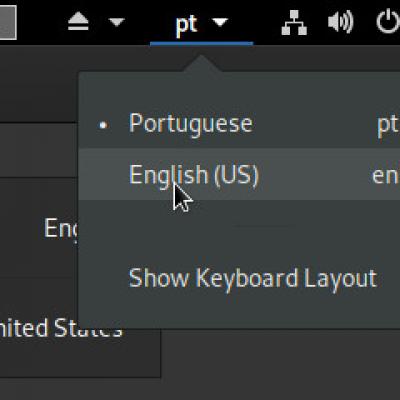400x400 pixels.
Task: Choose the Portuguese input source
Action: pyautogui.click(x=239, y=124)
